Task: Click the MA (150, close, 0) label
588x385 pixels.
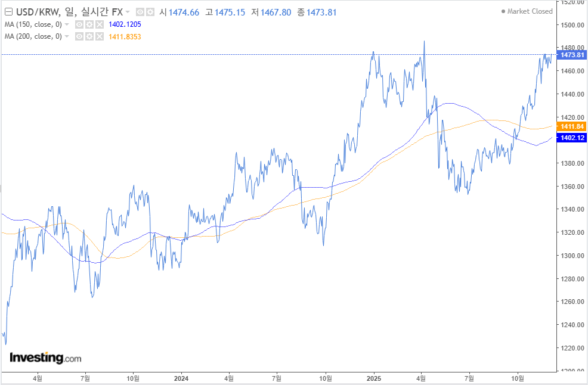Action: pyautogui.click(x=33, y=24)
